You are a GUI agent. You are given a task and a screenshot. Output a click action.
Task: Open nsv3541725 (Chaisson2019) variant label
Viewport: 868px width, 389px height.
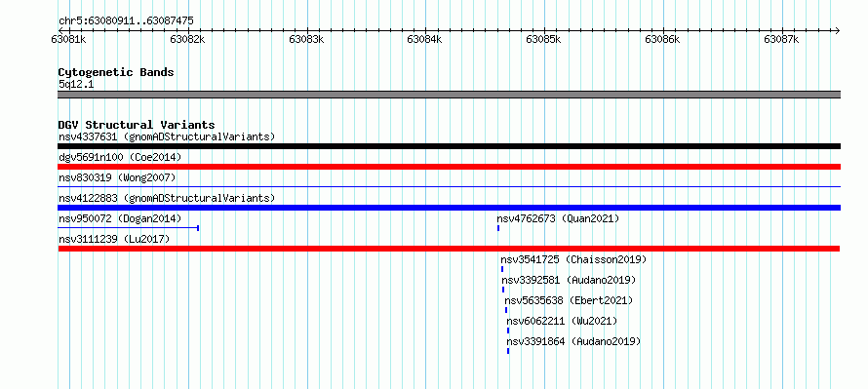click(573, 259)
